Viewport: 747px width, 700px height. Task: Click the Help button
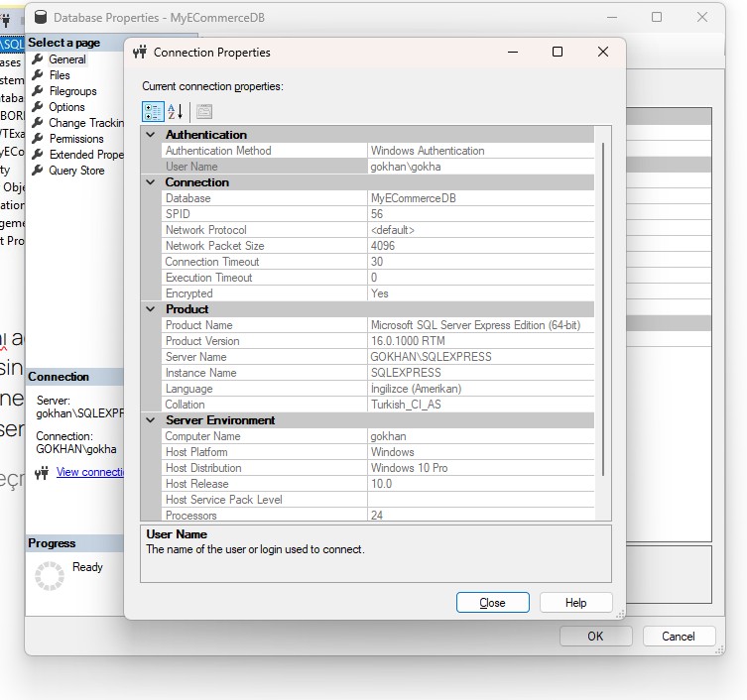coord(575,603)
